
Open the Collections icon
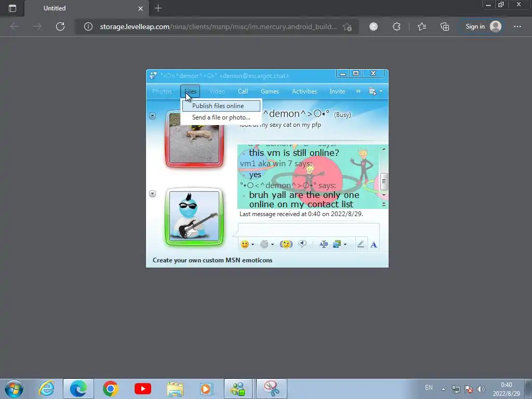tap(445, 26)
